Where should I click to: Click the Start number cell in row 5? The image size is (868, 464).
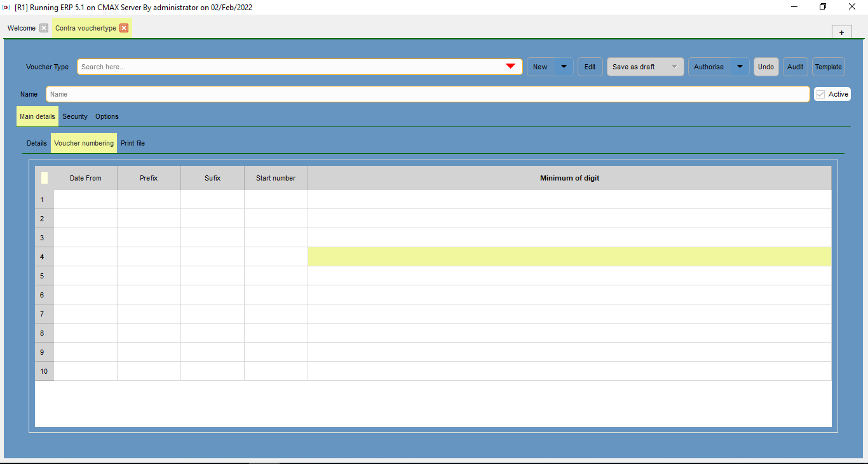(276, 276)
